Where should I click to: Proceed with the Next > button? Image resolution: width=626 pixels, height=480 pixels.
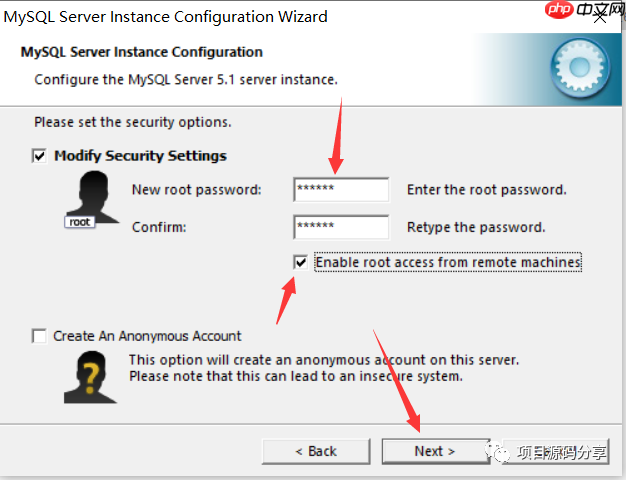click(x=436, y=451)
